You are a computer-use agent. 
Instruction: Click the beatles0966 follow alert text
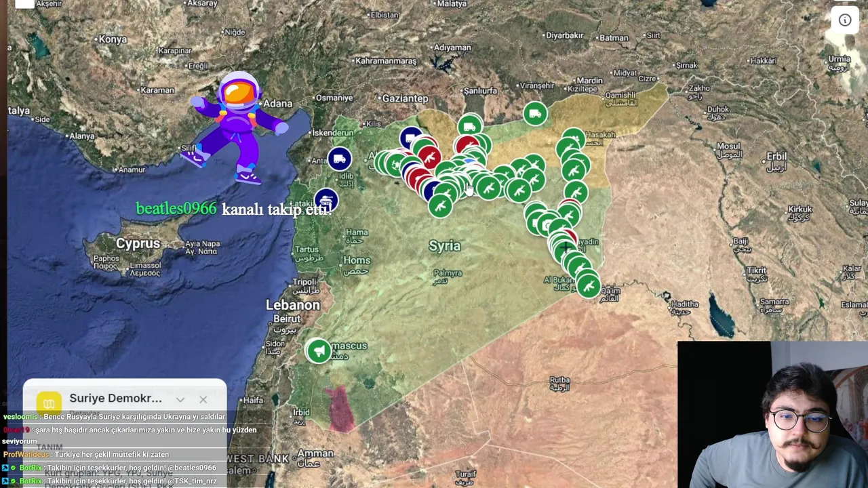click(x=234, y=209)
